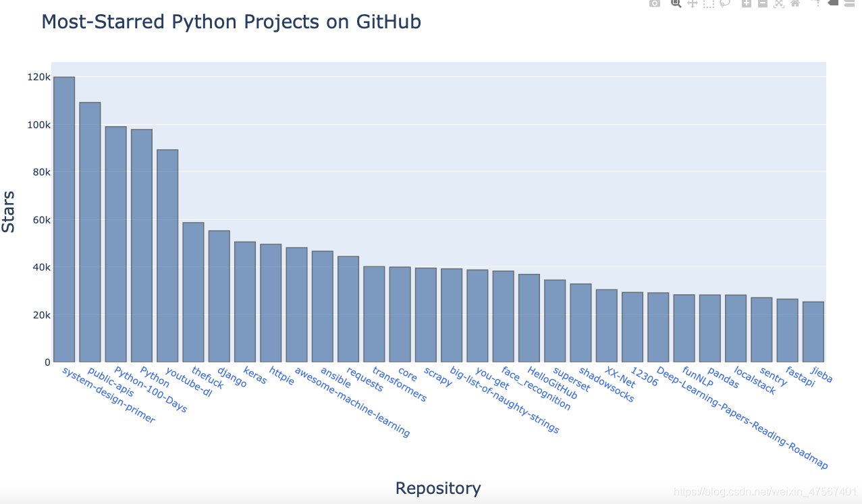The height and width of the screenshot is (504, 862).
Task: Open the big-list-of-naughty-strings repository link
Action: click(504, 400)
